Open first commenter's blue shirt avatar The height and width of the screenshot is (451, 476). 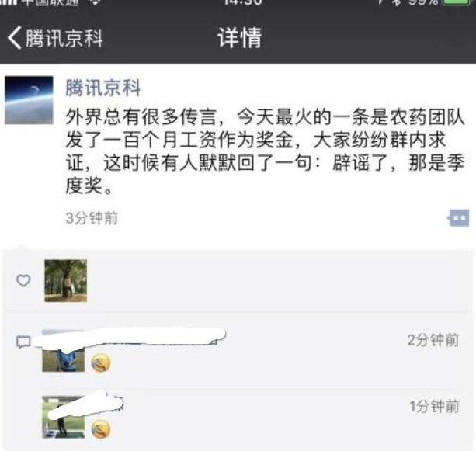63,351
